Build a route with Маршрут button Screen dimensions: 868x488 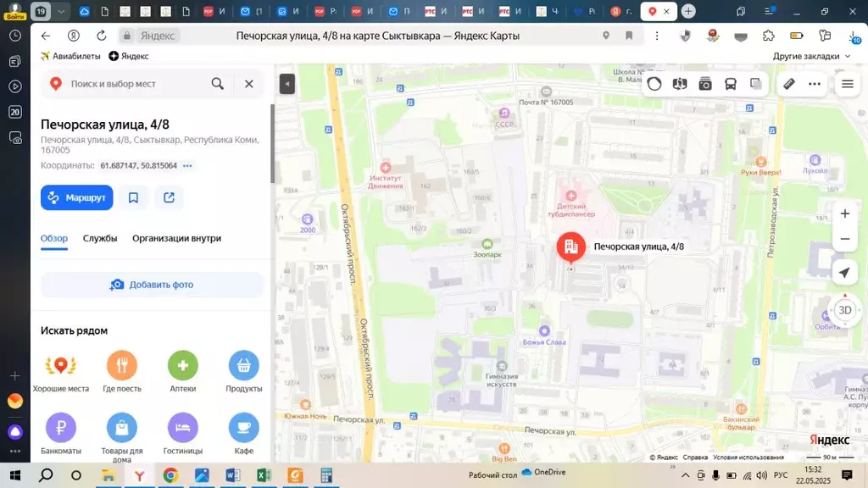[x=77, y=197]
